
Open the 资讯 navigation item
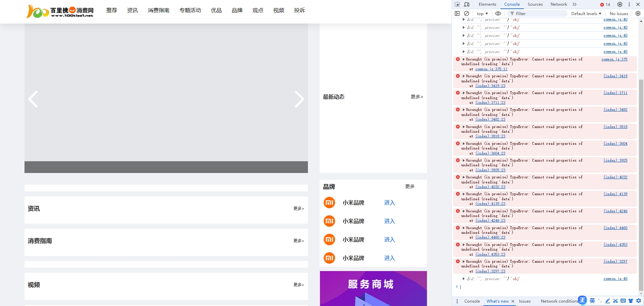click(x=132, y=10)
